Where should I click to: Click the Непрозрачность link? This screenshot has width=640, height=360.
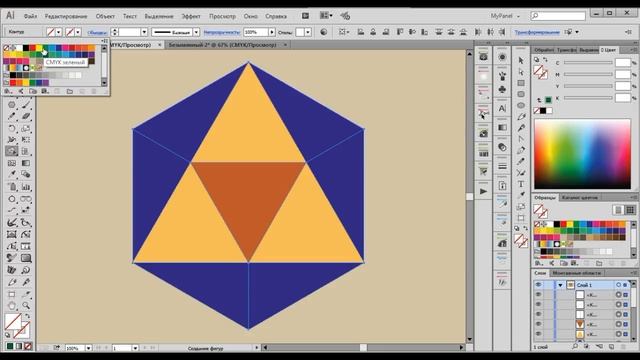click(x=222, y=32)
